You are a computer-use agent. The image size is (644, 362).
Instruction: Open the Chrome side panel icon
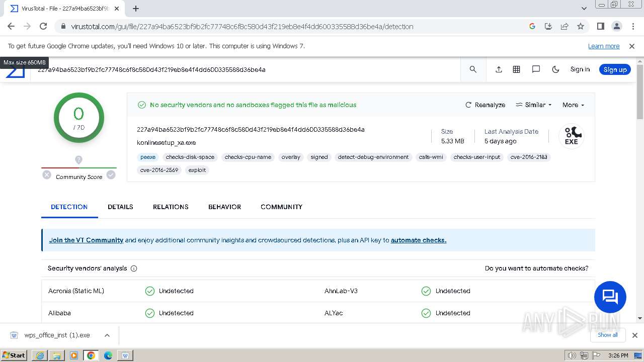600,26
